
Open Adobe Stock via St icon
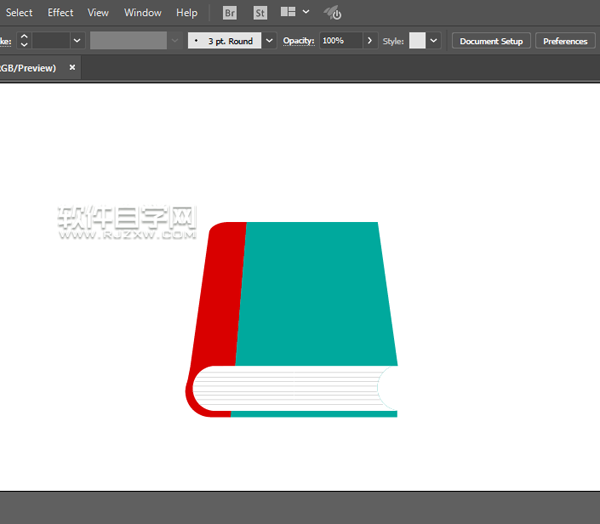pos(260,13)
